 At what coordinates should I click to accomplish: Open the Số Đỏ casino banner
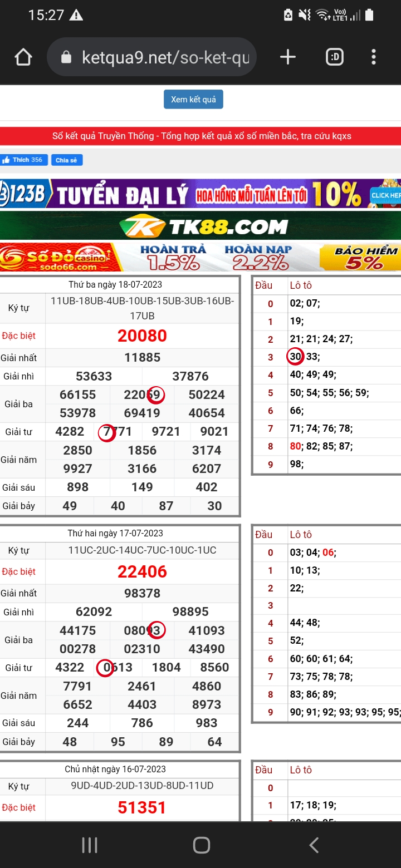coord(200,257)
